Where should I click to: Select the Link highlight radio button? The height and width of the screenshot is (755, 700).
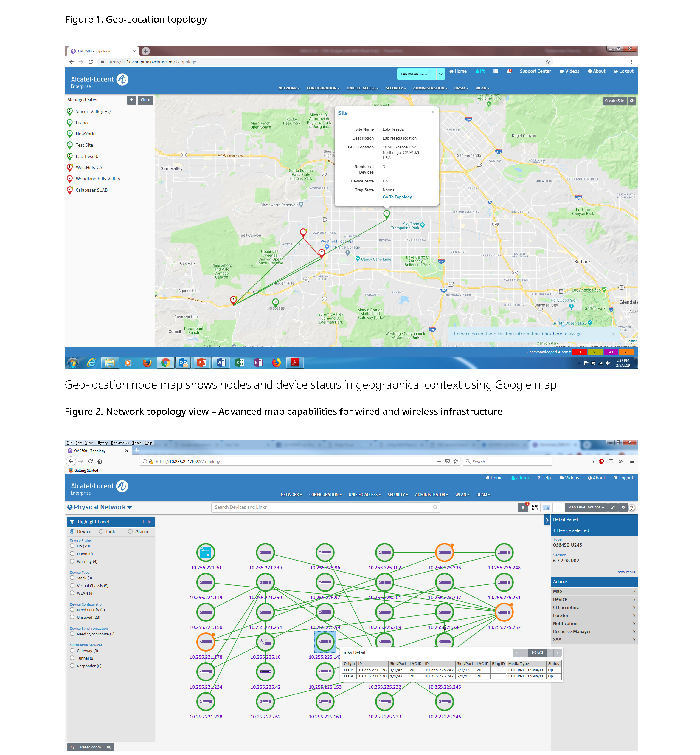pyautogui.click(x=101, y=531)
